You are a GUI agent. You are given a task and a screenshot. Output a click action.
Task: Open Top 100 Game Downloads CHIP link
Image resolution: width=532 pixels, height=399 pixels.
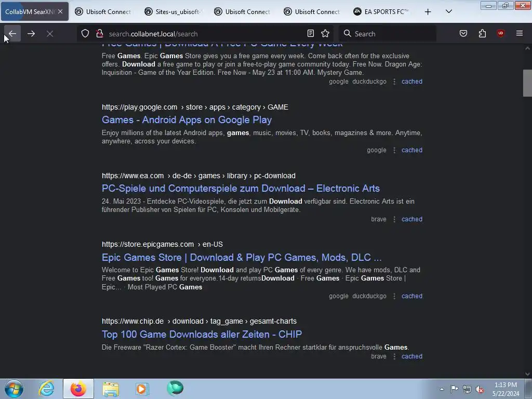(x=202, y=334)
